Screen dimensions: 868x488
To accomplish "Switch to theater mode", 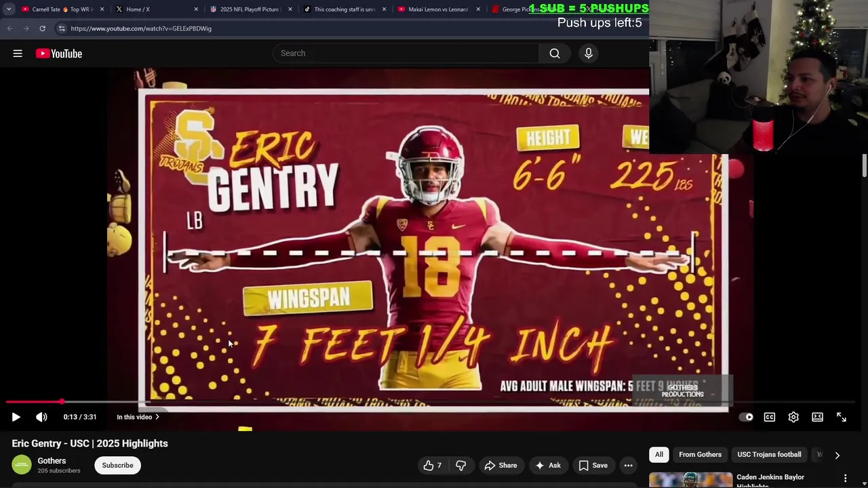I will tap(817, 417).
